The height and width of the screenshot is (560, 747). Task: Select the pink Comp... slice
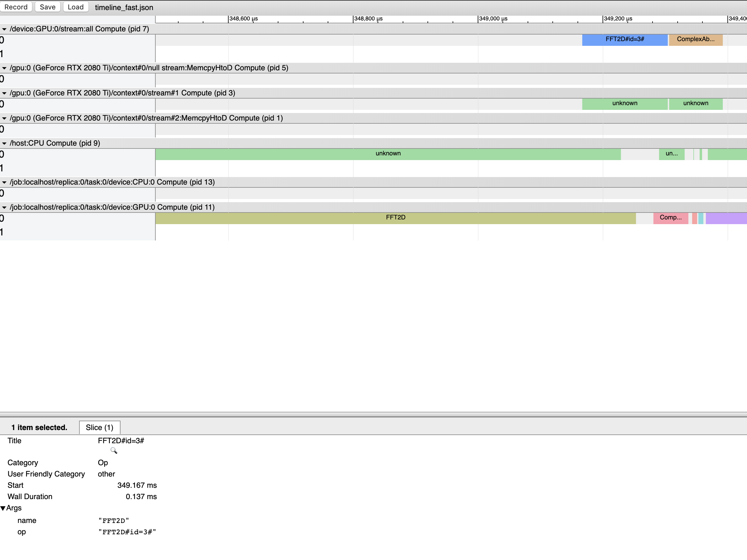[670, 218]
